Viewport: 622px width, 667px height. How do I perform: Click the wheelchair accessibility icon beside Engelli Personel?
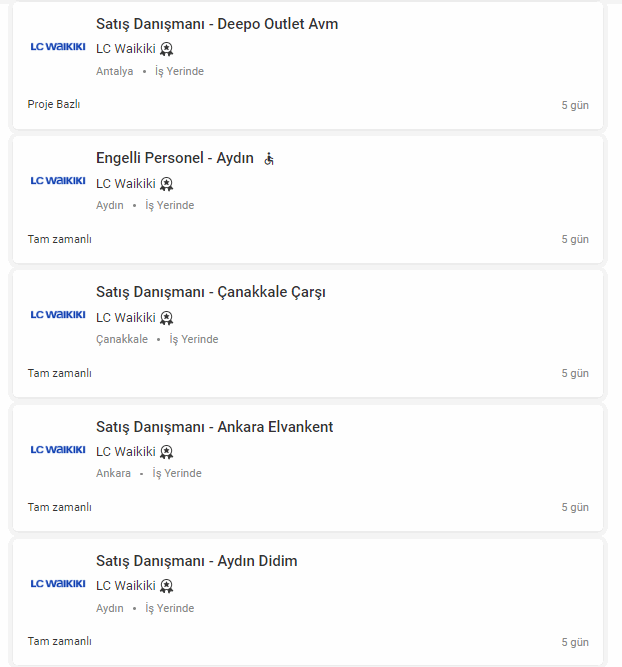click(x=269, y=159)
